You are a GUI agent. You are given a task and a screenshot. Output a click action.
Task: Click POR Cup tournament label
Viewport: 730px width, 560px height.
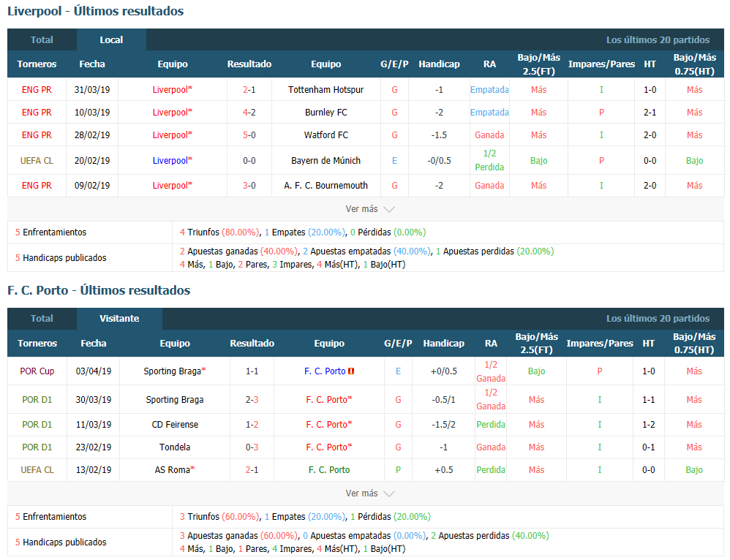coord(37,371)
